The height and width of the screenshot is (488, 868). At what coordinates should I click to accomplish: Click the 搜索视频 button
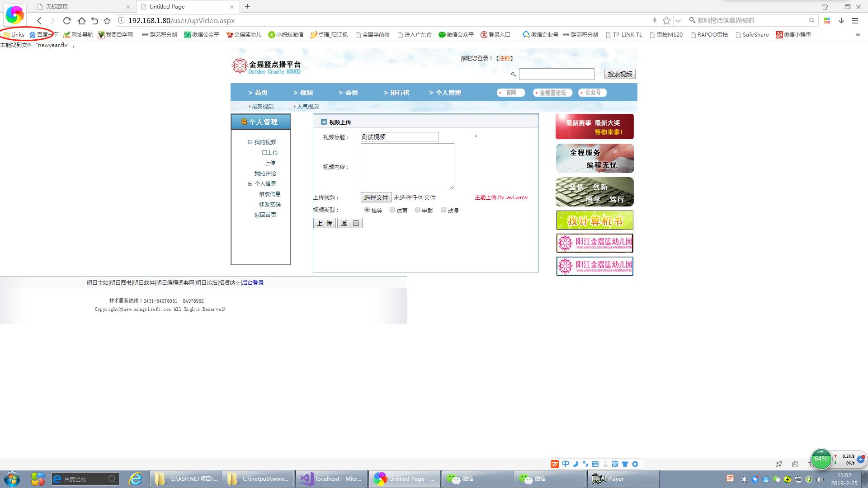pyautogui.click(x=620, y=74)
